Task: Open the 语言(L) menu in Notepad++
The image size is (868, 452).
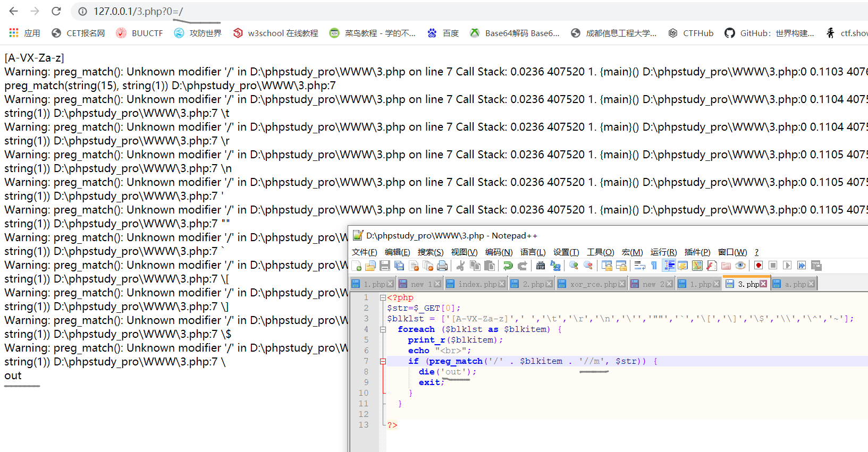Action: tap(533, 252)
